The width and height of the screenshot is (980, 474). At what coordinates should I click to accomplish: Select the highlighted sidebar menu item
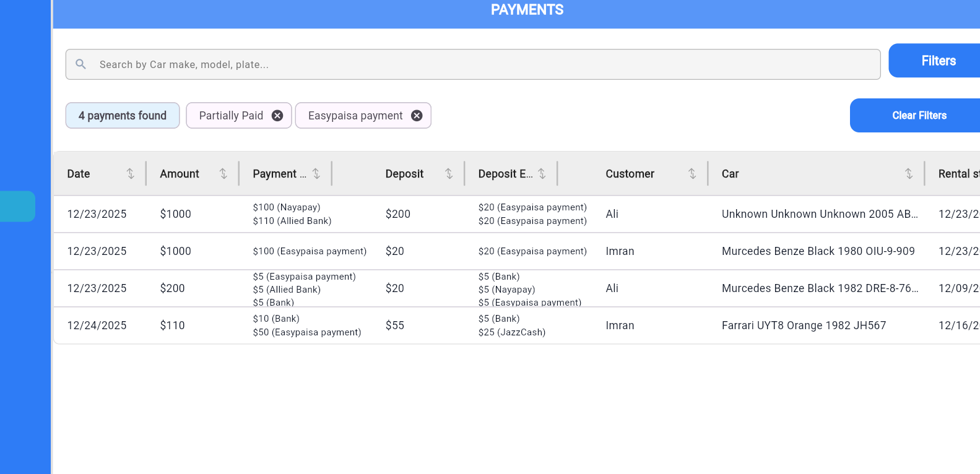click(x=17, y=206)
